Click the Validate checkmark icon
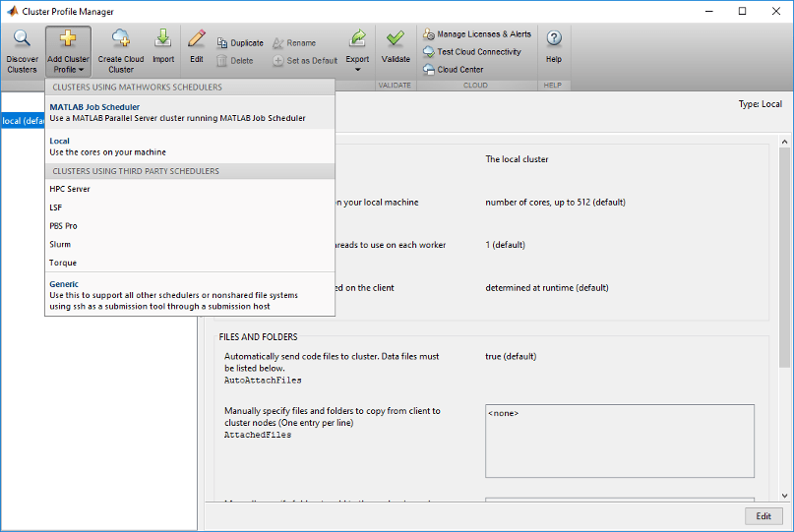Viewport: 794px width, 532px height. [x=396, y=38]
